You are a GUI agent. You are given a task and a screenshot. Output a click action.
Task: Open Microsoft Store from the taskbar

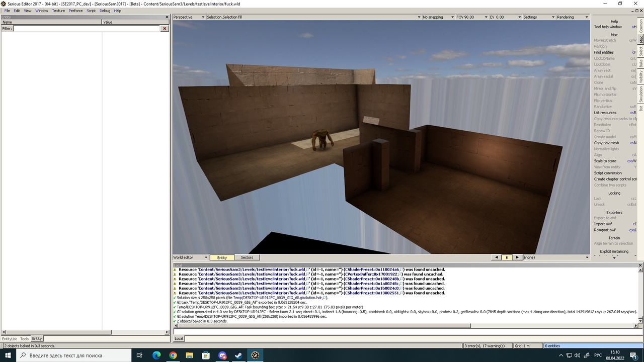(206, 355)
